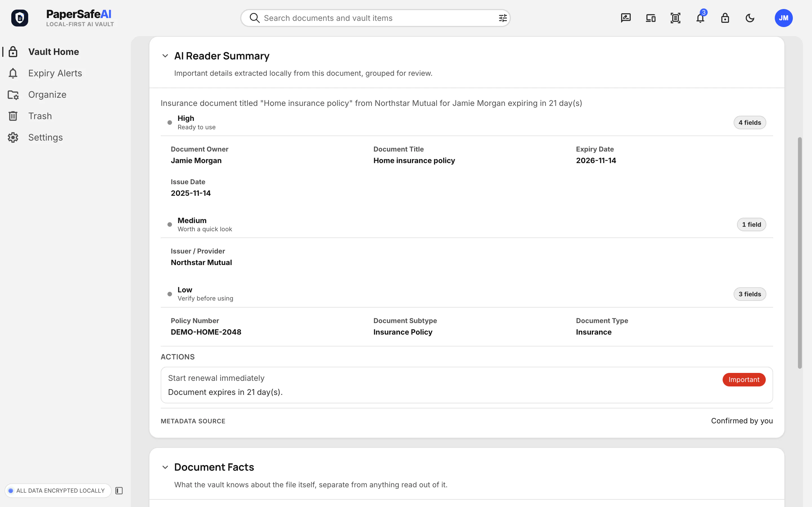The height and width of the screenshot is (507, 812).
Task: Open the JM user avatar menu
Action: point(784,18)
